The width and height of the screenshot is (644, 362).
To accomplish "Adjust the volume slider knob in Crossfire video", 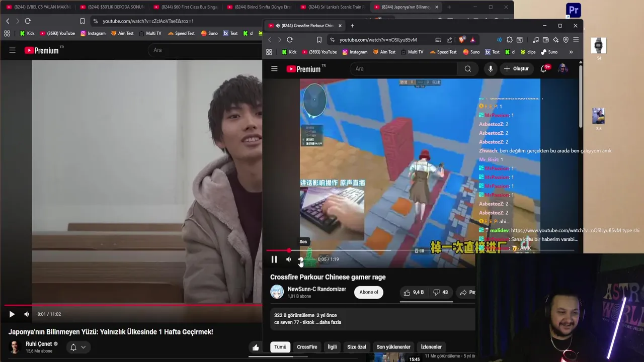I will (x=300, y=259).
